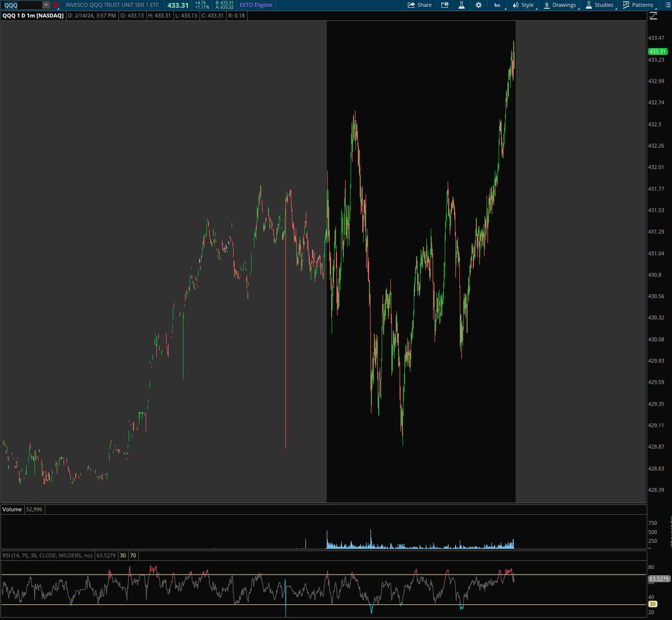Click the QQQ 1 D 1m [NASDAQ] chart label
Image resolution: width=672 pixels, height=620 pixels.
[x=34, y=16]
